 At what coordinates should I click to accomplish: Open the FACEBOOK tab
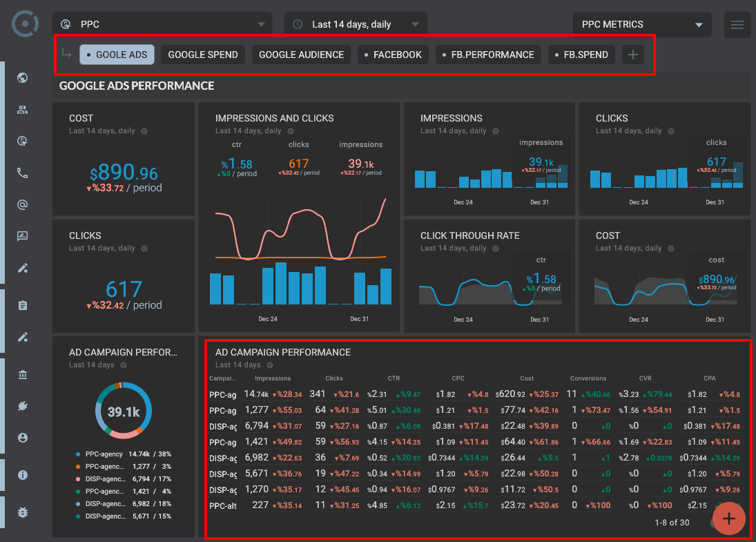(x=393, y=55)
